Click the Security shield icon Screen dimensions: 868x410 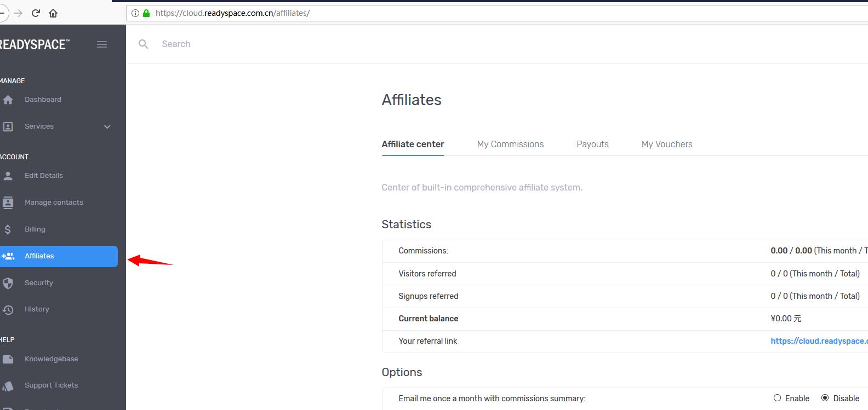[x=8, y=283]
